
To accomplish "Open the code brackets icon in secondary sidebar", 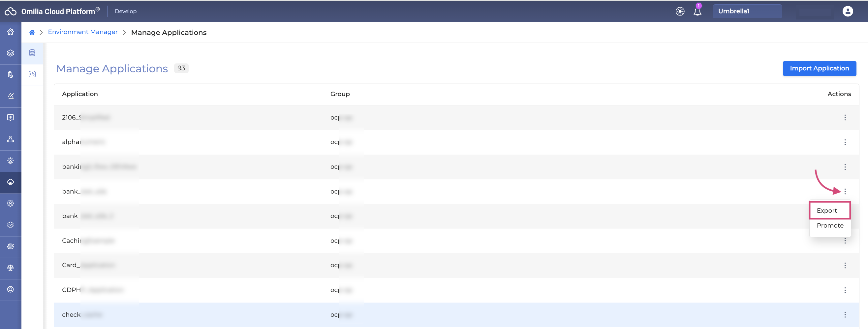I will [x=32, y=74].
